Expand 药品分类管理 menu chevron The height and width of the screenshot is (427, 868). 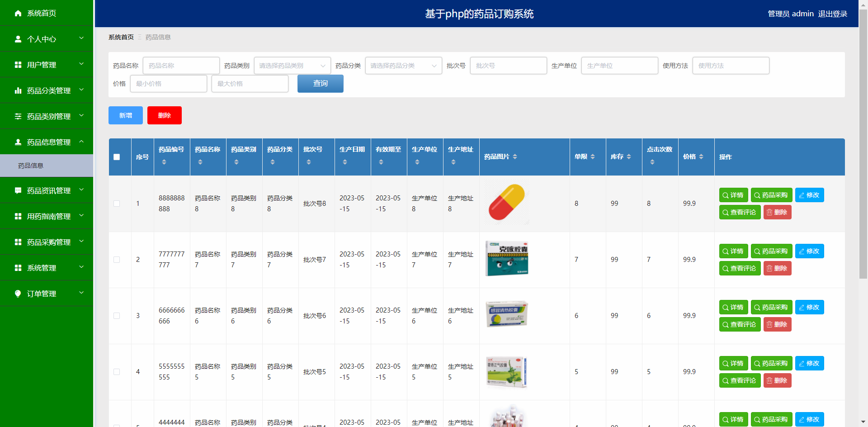(81, 90)
